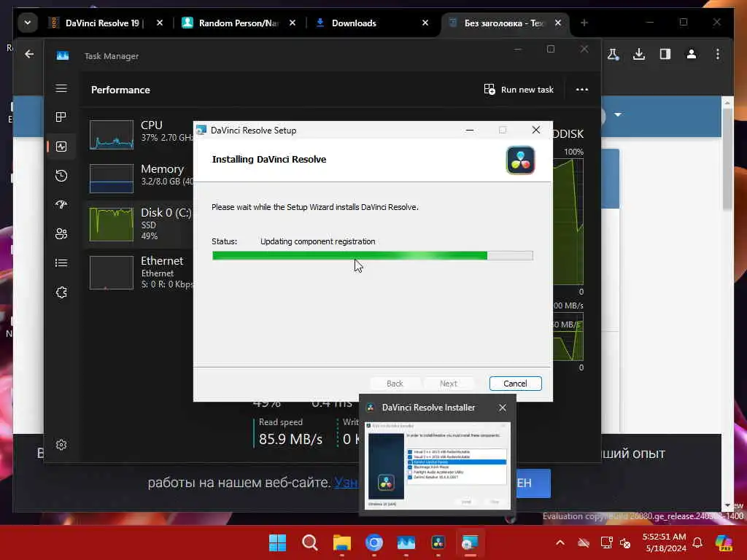The image size is (747, 560).
Task: Click the installation progress bar
Action: (373, 256)
